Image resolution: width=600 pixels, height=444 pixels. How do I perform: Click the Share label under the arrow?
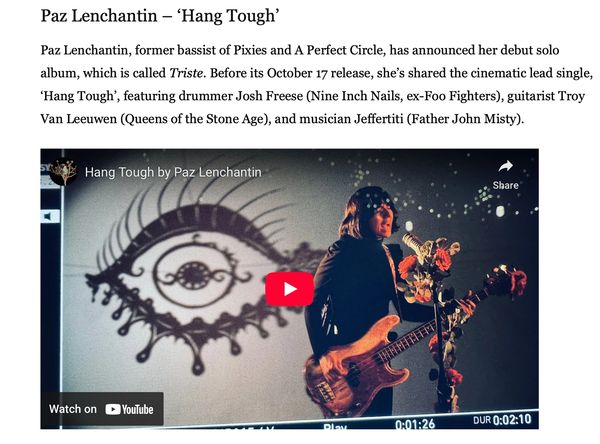[505, 185]
